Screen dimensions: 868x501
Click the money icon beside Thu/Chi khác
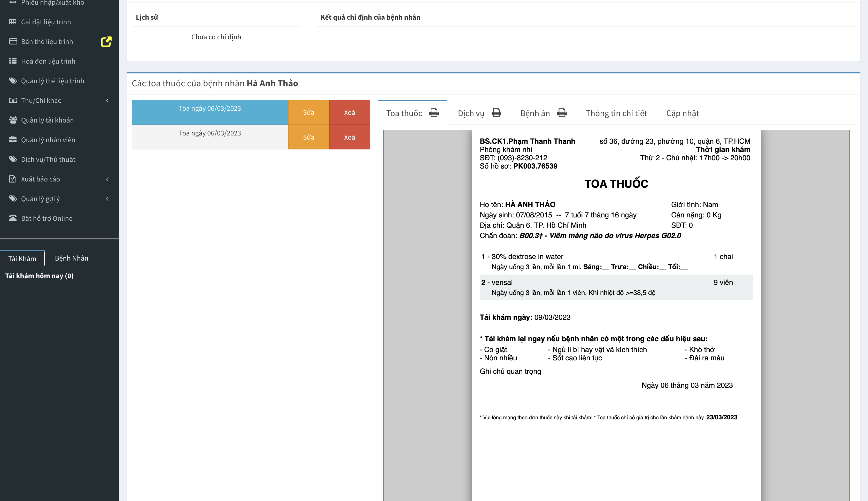[13, 100]
